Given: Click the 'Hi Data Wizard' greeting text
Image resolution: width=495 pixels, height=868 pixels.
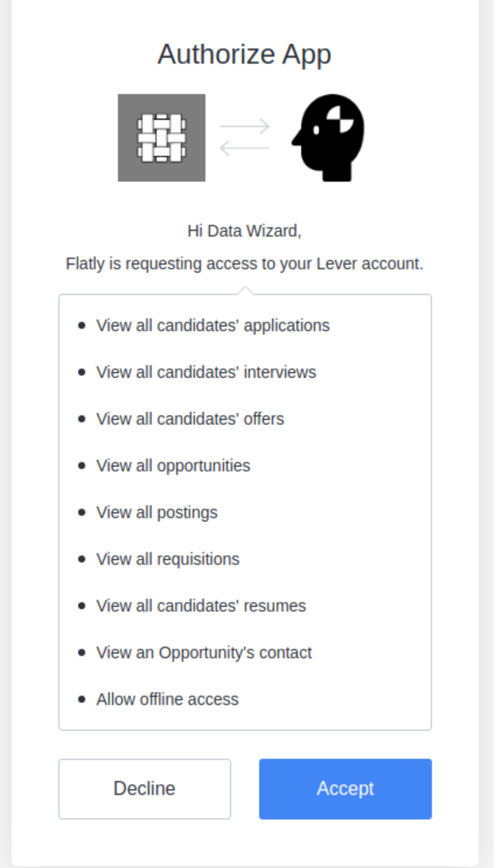Looking at the screenshot, I should coord(245,231).
